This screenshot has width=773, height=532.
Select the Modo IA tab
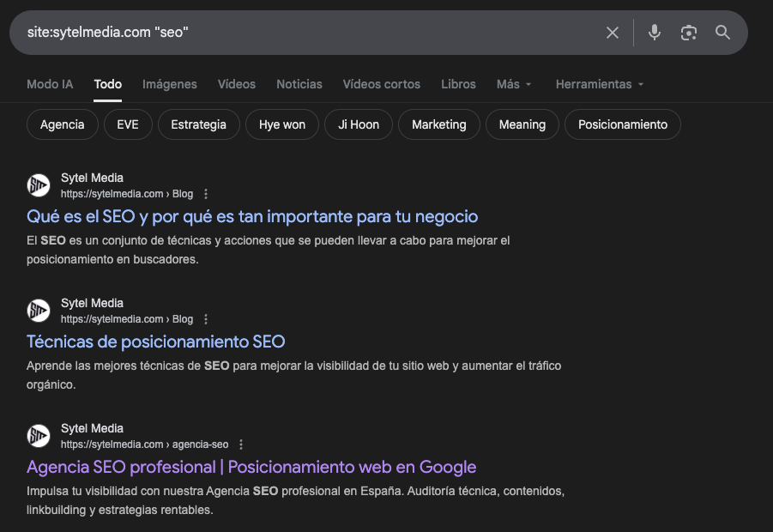[x=49, y=84]
